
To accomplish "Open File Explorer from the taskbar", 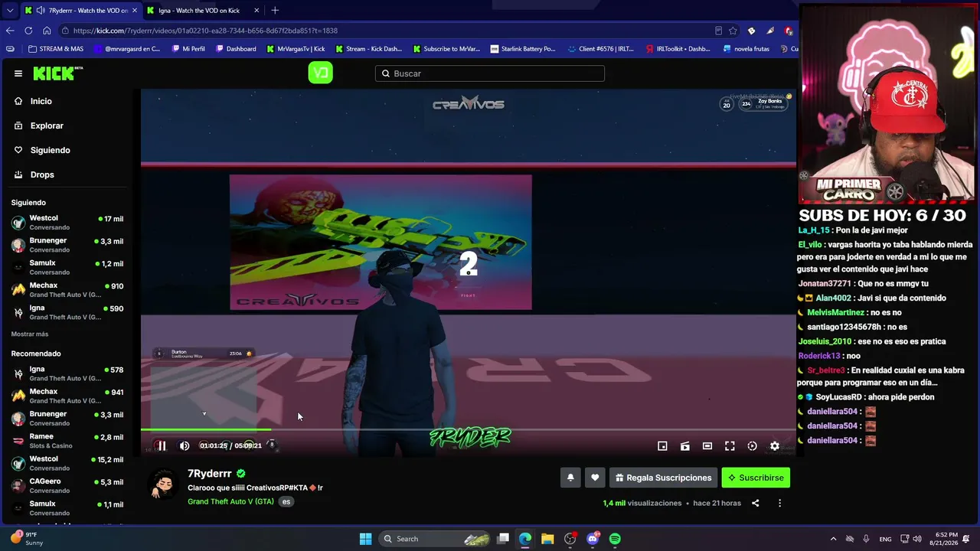I will click(547, 539).
